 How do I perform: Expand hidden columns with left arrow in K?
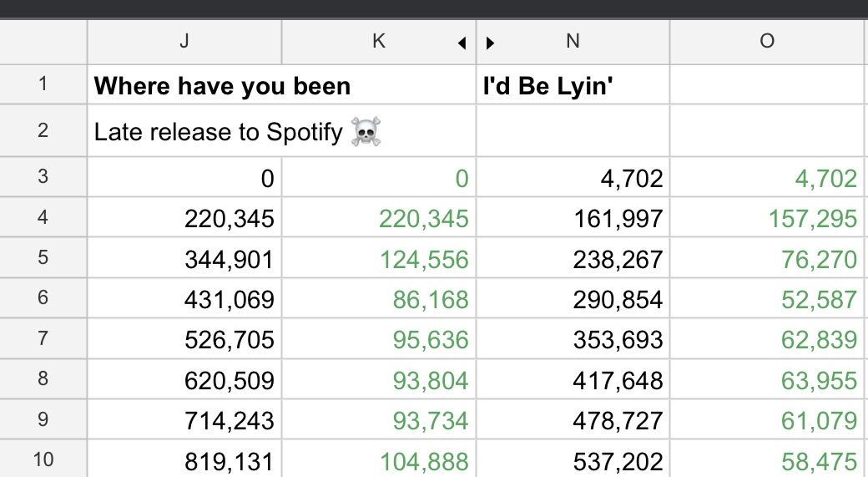(462, 43)
